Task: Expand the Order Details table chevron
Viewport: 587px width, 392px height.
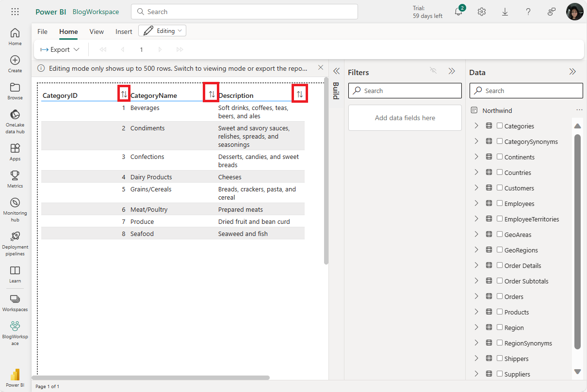Action: 476,265
